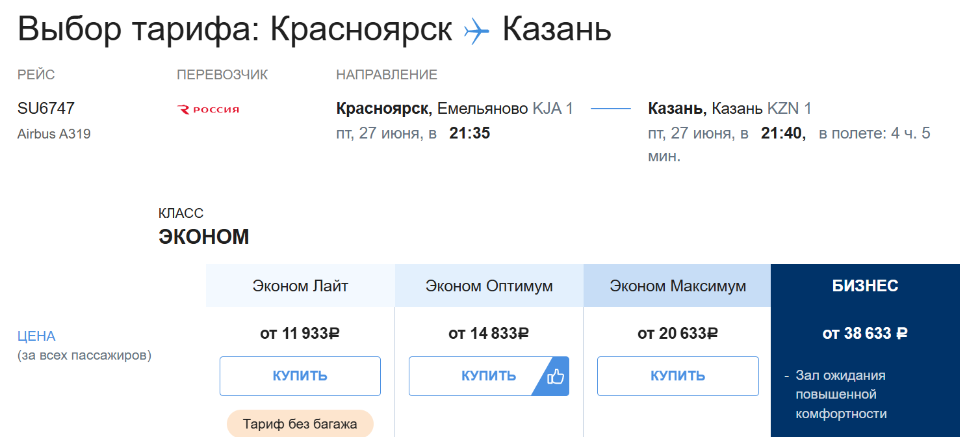This screenshot has height=437, width=980.
Task: Click the departure airport code KJA 1
Action: 552,108
